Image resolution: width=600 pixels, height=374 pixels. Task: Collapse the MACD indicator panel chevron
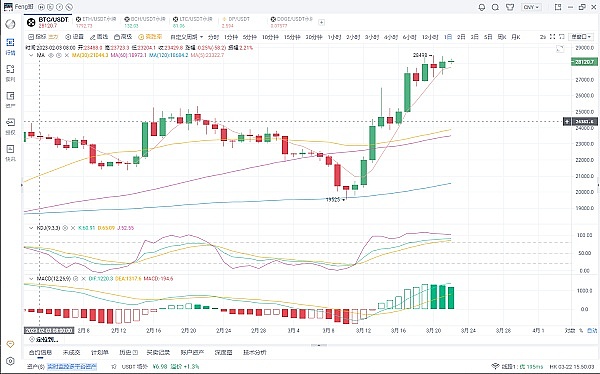(x=31, y=279)
